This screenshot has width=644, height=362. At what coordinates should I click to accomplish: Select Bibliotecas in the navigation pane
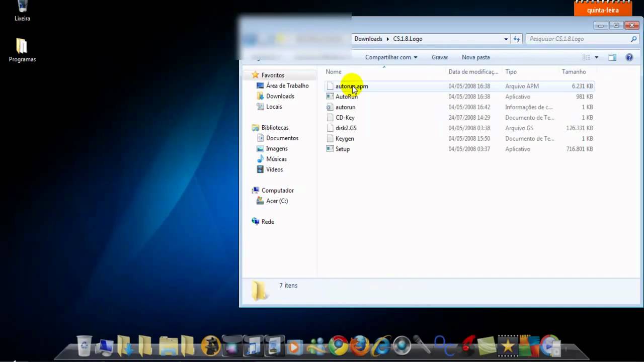click(275, 128)
